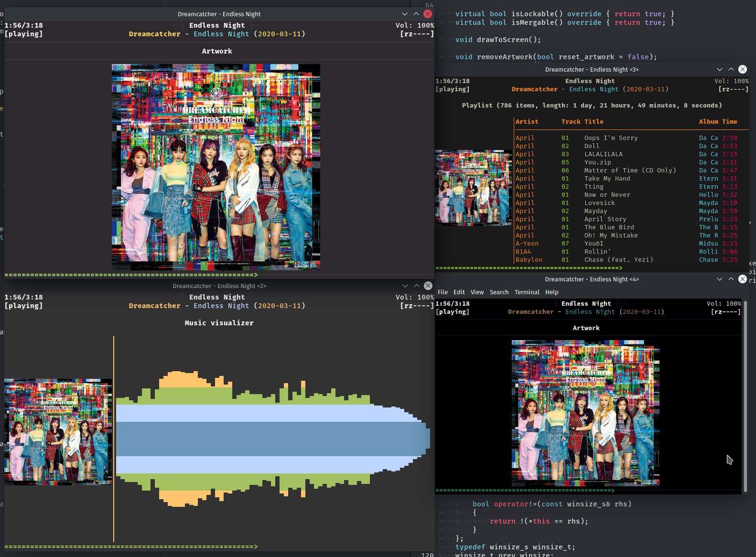Select playlist track 'Take My Hand'
756x557 pixels.
click(626, 179)
